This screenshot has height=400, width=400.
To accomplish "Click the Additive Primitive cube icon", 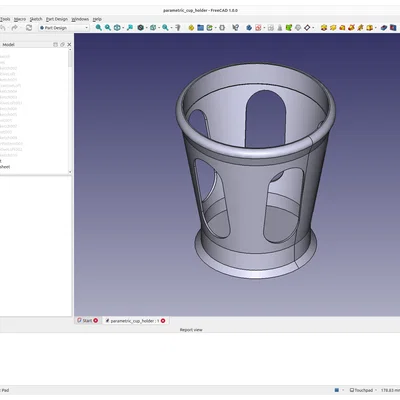I will click(369, 28).
